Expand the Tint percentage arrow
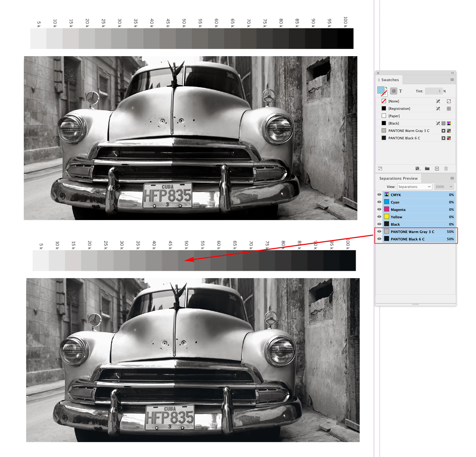 pyautogui.click(x=439, y=91)
